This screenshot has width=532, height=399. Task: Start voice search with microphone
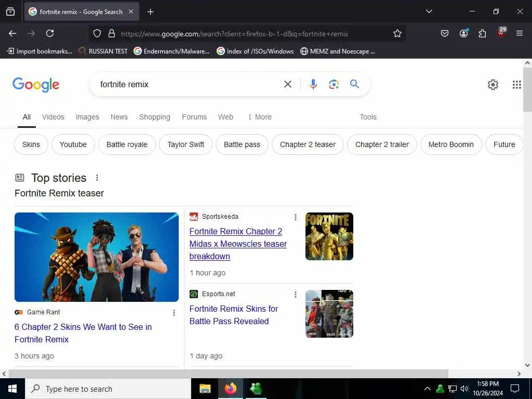[313, 84]
